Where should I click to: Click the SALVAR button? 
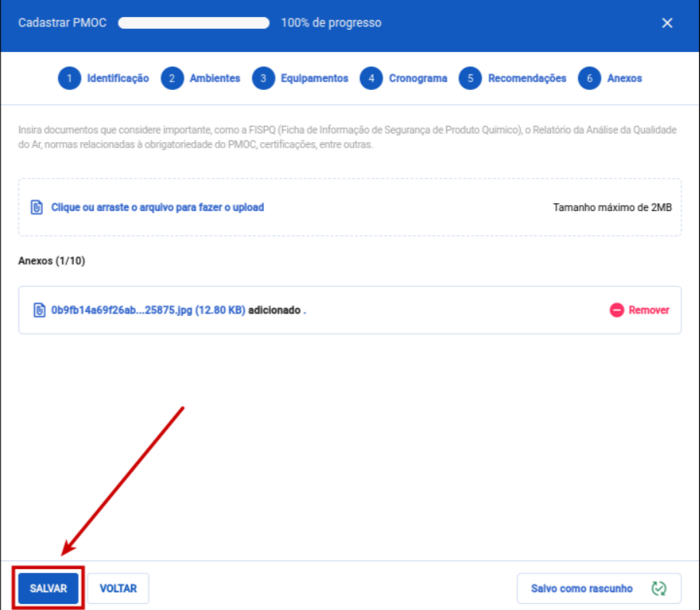tap(48, 588)
